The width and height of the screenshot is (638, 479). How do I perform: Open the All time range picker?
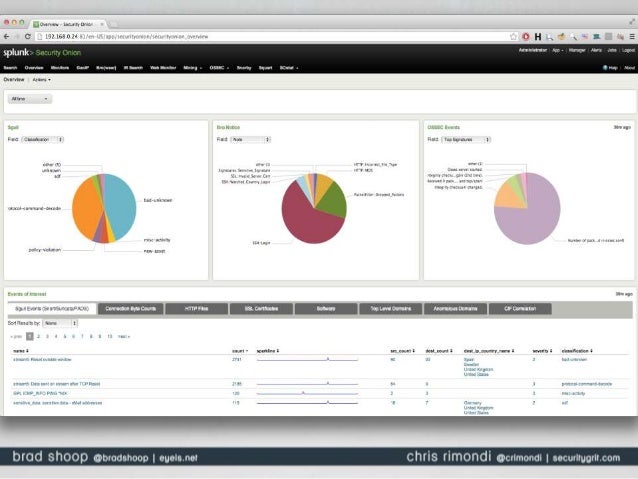(30, 99)
